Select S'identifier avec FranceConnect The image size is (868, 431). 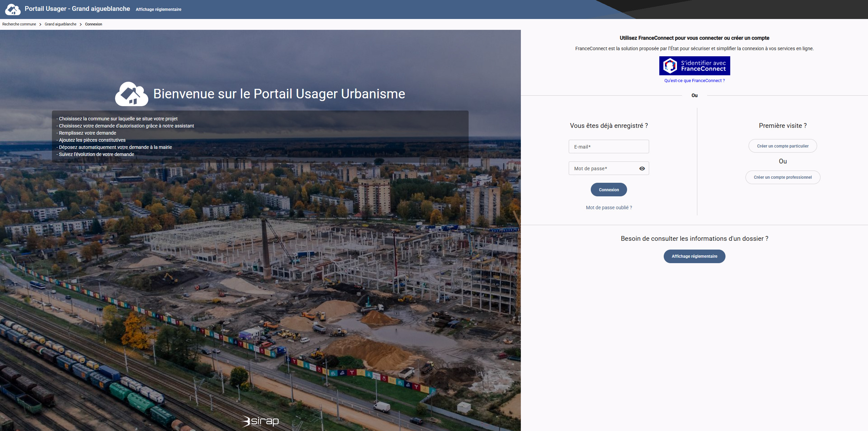(694, 65)
